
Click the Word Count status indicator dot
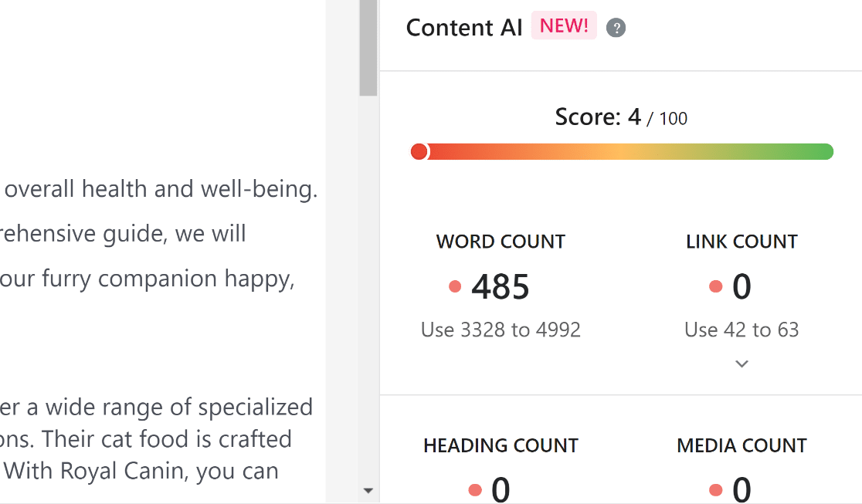(x=454, y=286)
